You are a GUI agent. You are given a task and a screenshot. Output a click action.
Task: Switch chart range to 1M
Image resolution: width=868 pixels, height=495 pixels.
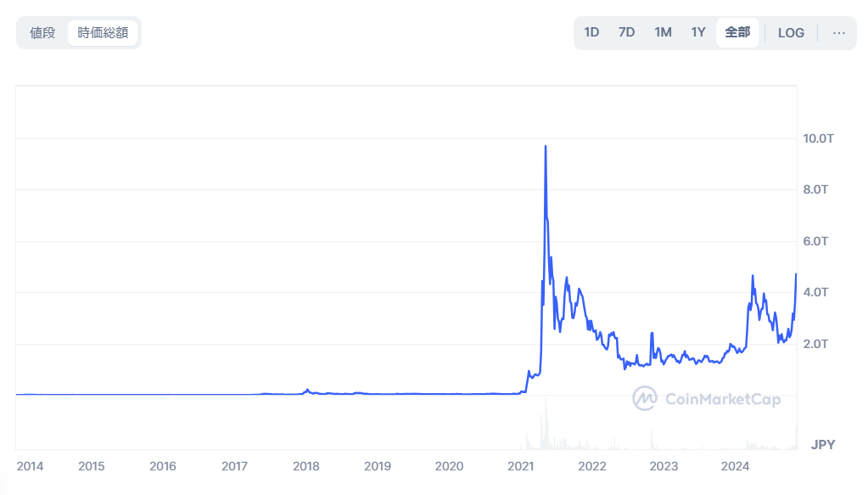[x=663, y=33]
